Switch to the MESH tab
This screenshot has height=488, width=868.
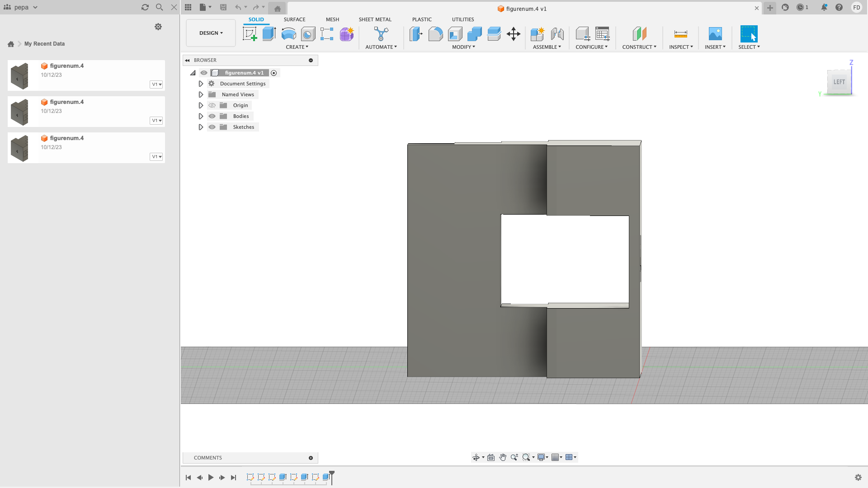coord(332,19)
